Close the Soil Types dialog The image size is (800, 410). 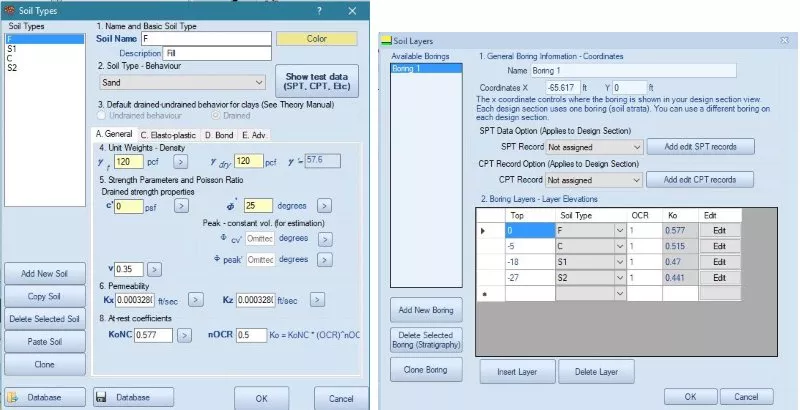352,11
